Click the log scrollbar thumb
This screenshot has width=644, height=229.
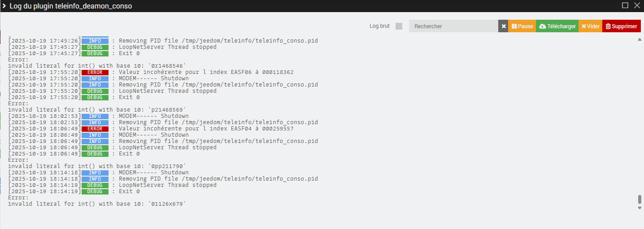(639, 199)
